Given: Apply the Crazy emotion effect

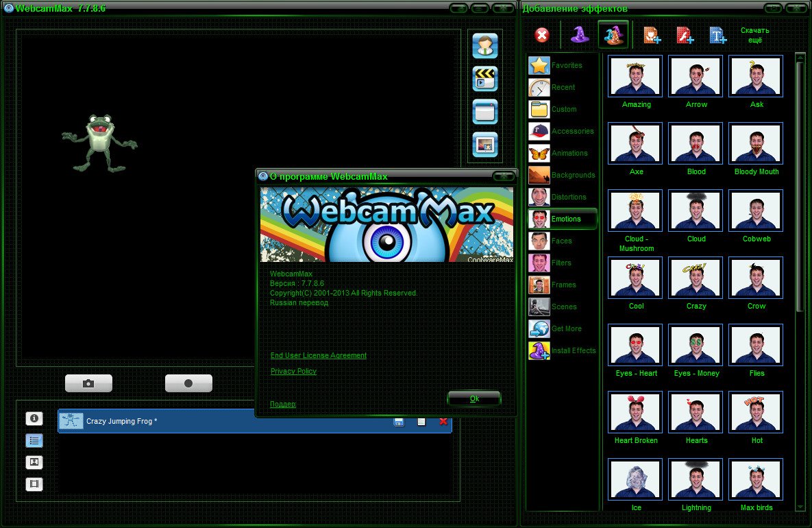Looking at the screenshot, I should (696, 278).
